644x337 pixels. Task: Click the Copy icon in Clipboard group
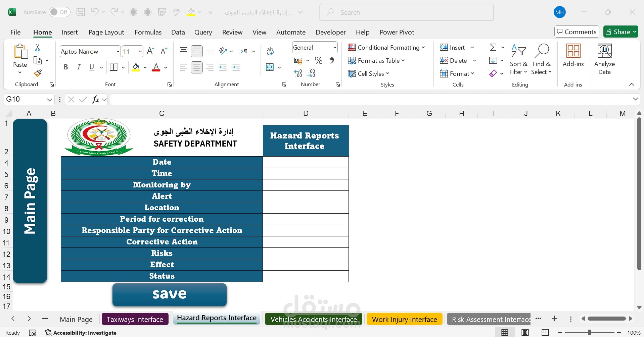coord(38,60)
